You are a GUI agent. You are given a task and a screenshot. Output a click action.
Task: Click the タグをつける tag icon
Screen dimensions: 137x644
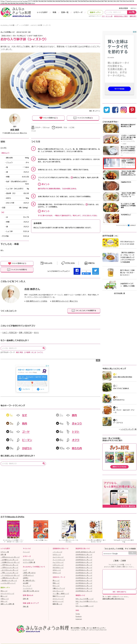pos(63,263)
